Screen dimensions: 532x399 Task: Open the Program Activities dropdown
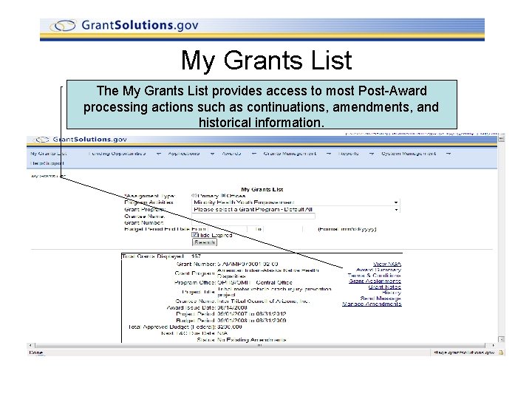(x=296, y=202)
